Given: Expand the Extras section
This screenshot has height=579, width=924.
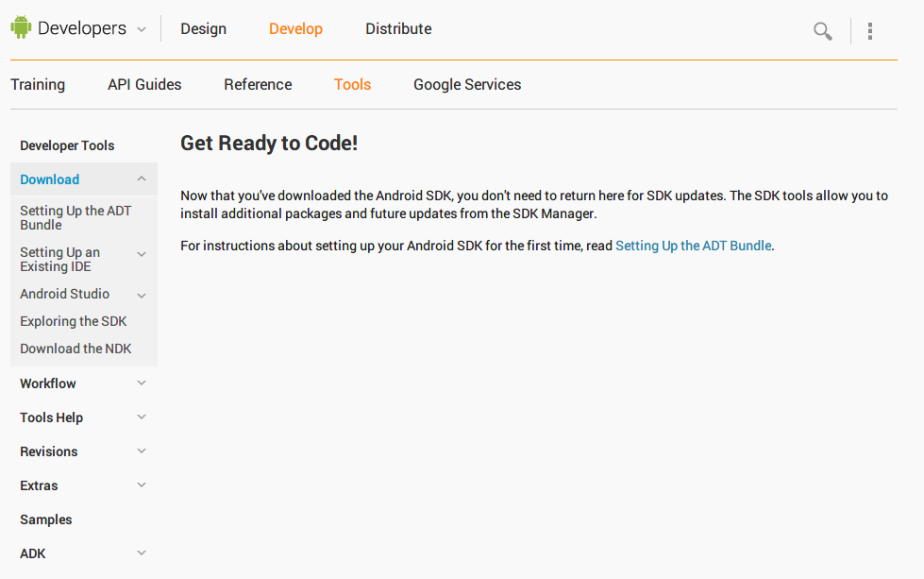Looking at the screenshot, I should (142, 485).
